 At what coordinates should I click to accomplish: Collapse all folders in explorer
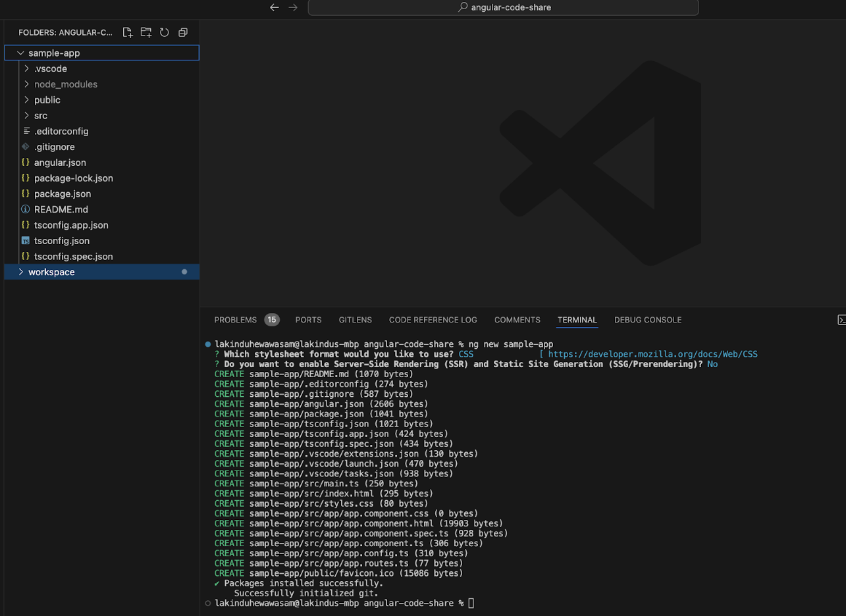183,32
